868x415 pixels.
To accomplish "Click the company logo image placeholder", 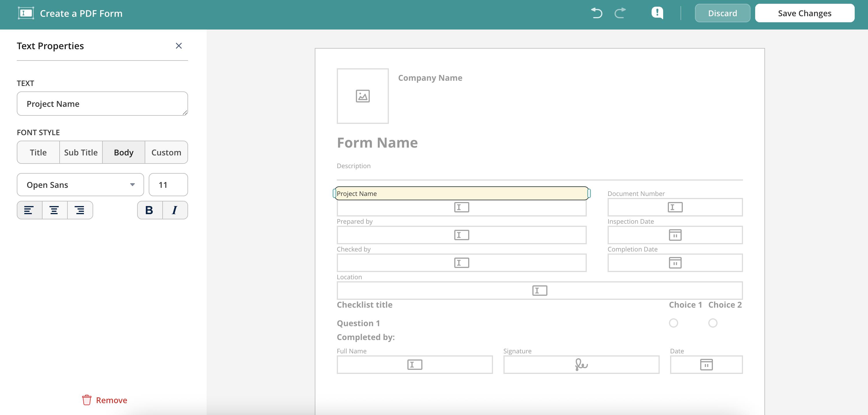I will (x=363, y=96).
